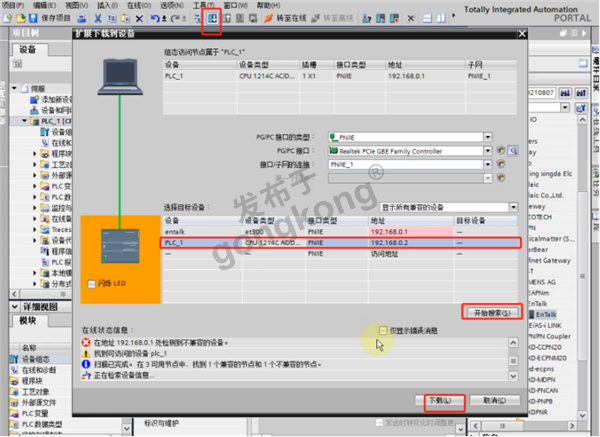Click the Download to device icon
The height and width of the screenshot is (437, 600).
pyautogui.click(x=212, y=18)
